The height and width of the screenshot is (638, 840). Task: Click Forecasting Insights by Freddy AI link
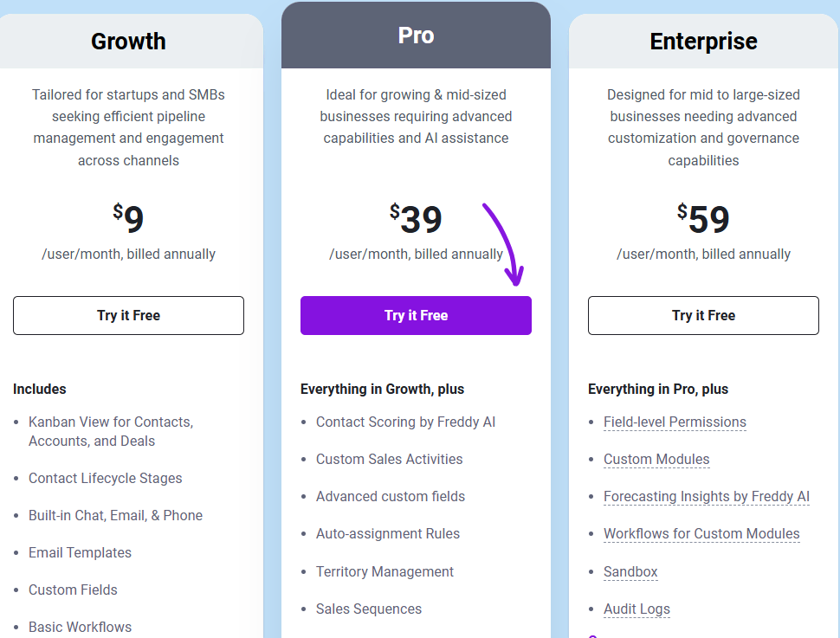(x=707, y=497)
